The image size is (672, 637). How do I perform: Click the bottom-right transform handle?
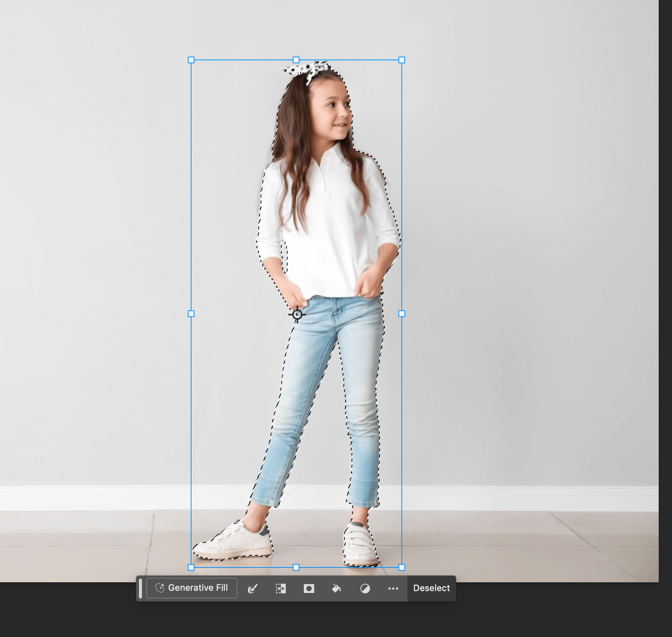coord(402,567)
